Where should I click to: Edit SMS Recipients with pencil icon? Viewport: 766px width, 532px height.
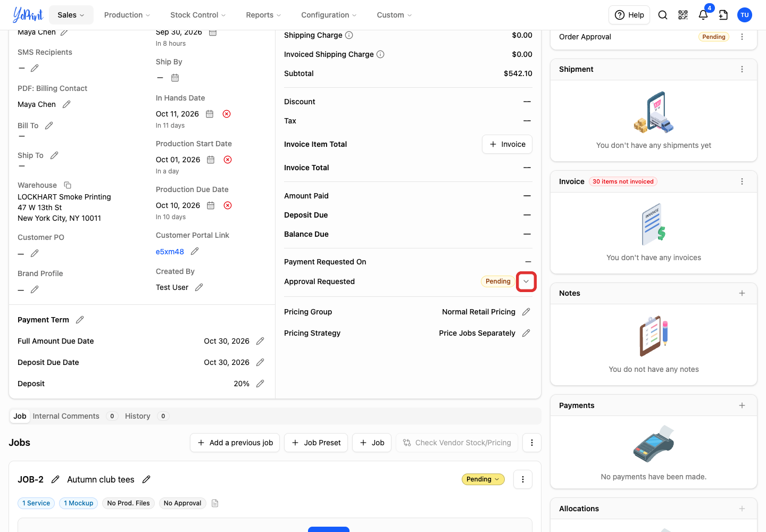(35, 68)
